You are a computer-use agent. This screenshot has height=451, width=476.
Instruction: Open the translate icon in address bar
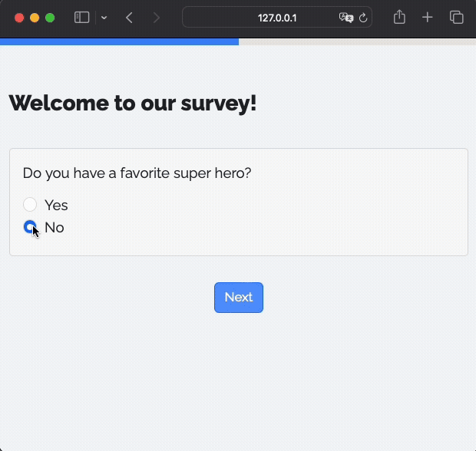345,18
